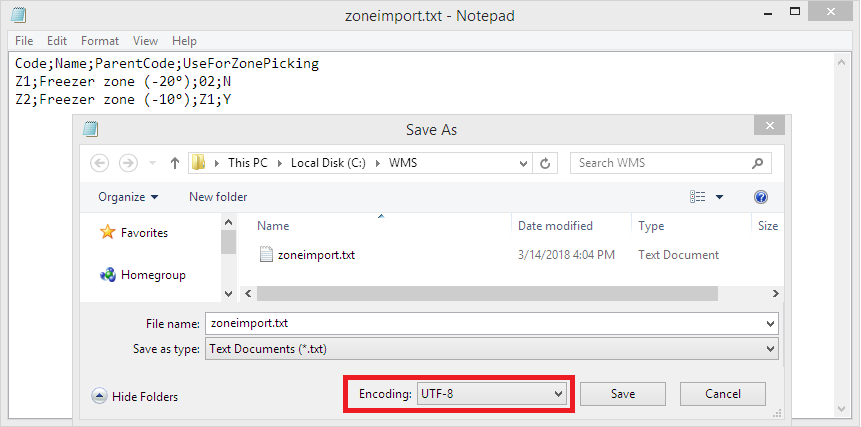Select Homegroup in the navigation pane
The height and width of the screenshot is (427, 861).
[152, 274]
